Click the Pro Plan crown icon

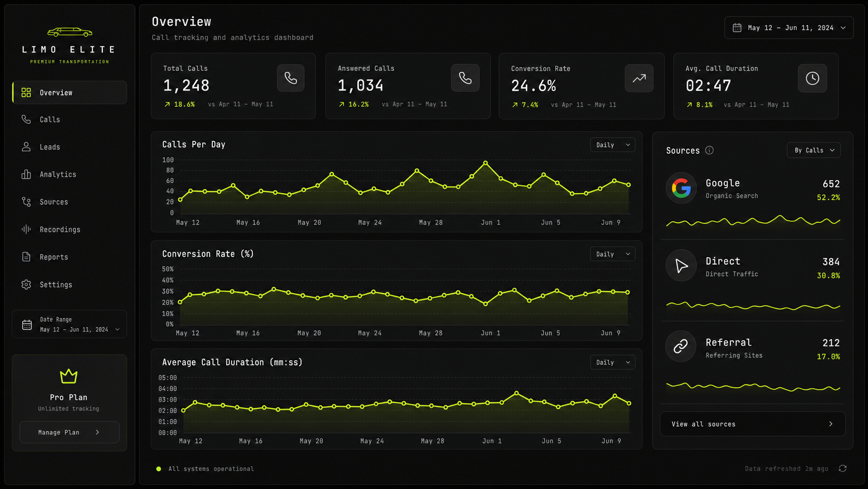(69, 376)
